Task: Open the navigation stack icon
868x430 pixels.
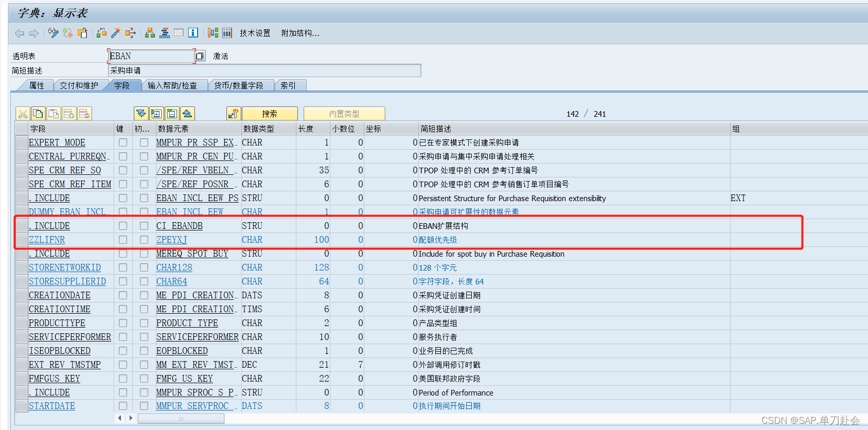Action: pyautogui.click(x=165, y=33)
